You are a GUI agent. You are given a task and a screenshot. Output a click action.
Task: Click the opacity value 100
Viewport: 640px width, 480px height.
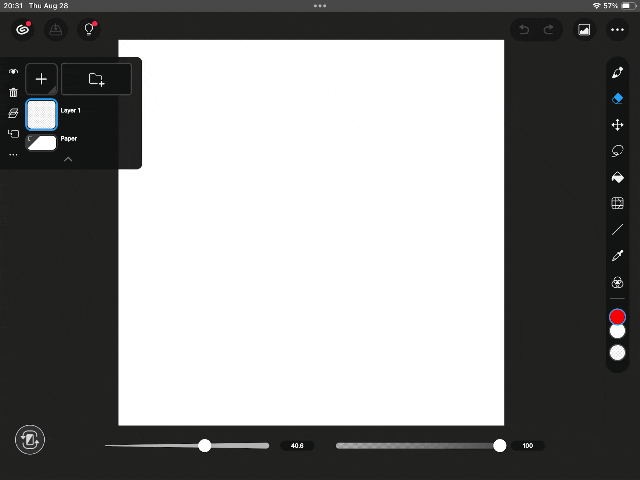point(528,446)
